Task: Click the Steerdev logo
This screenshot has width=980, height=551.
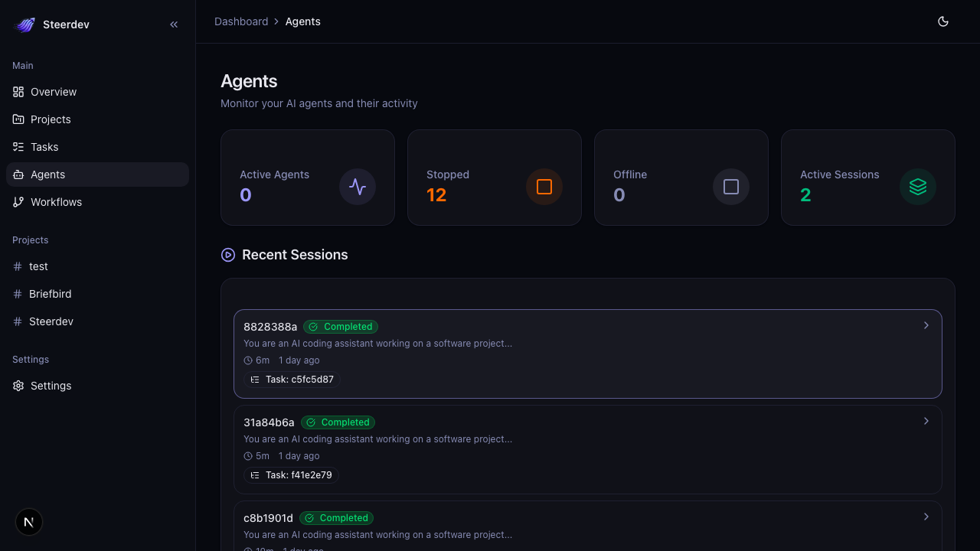Action: [25, 24]
